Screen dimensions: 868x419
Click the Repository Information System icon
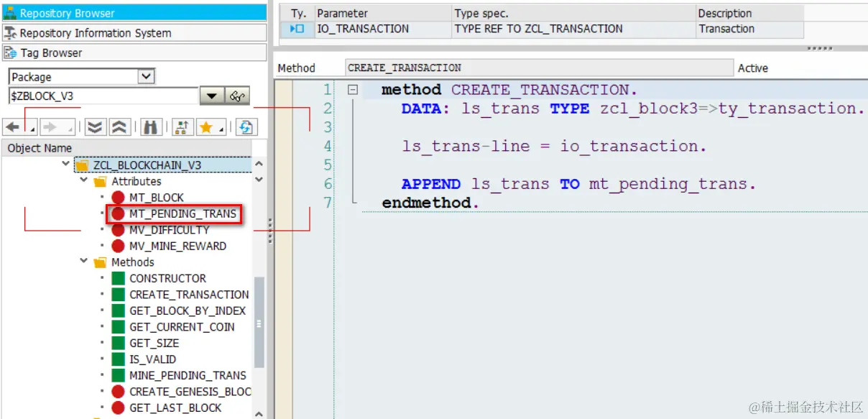pyautogui.click(x=10, y=32)
